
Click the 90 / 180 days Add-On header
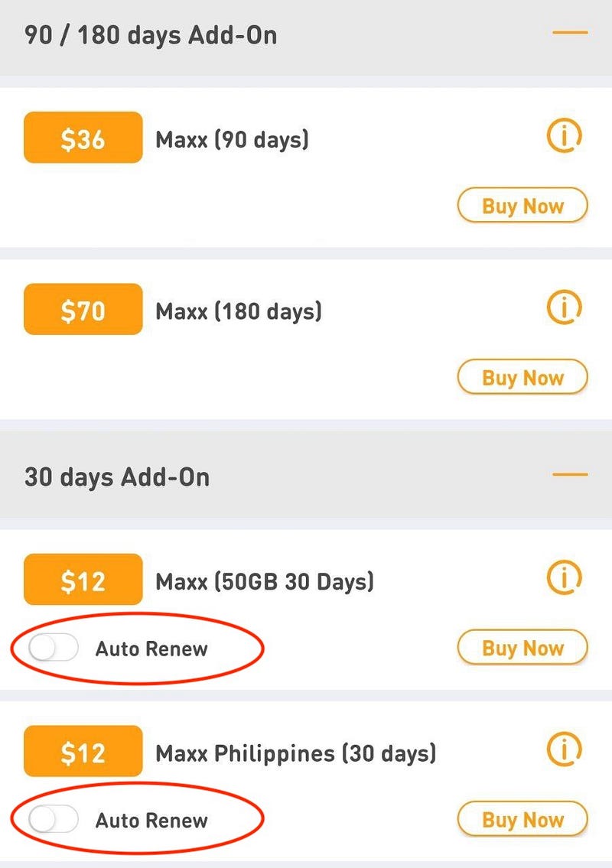tap(151, 35)
